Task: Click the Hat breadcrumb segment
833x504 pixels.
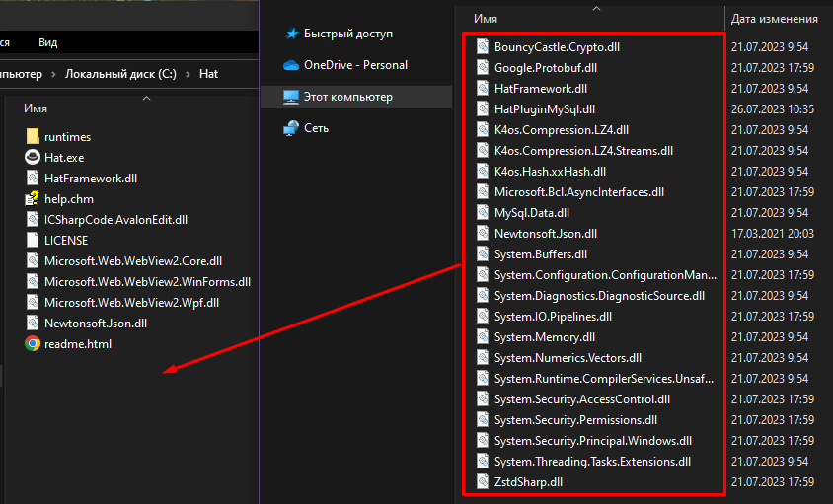Action: click(x=208, y=74)
